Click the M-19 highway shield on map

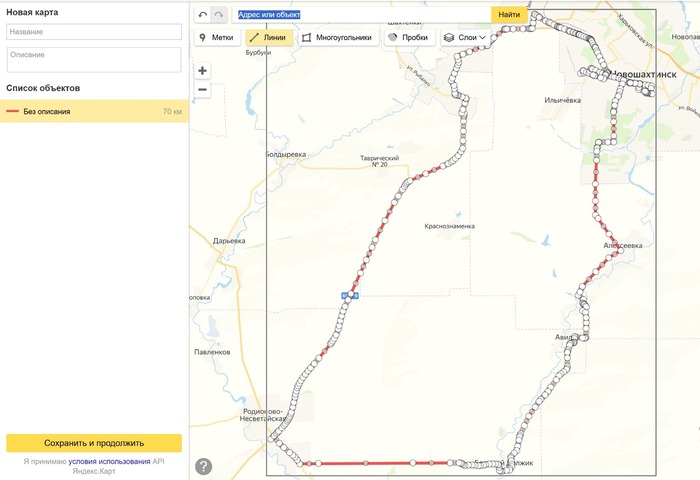(x=349, y=295)
